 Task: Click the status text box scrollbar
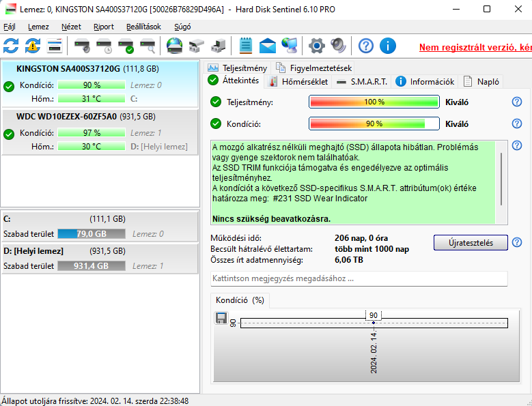click(501, 179)
